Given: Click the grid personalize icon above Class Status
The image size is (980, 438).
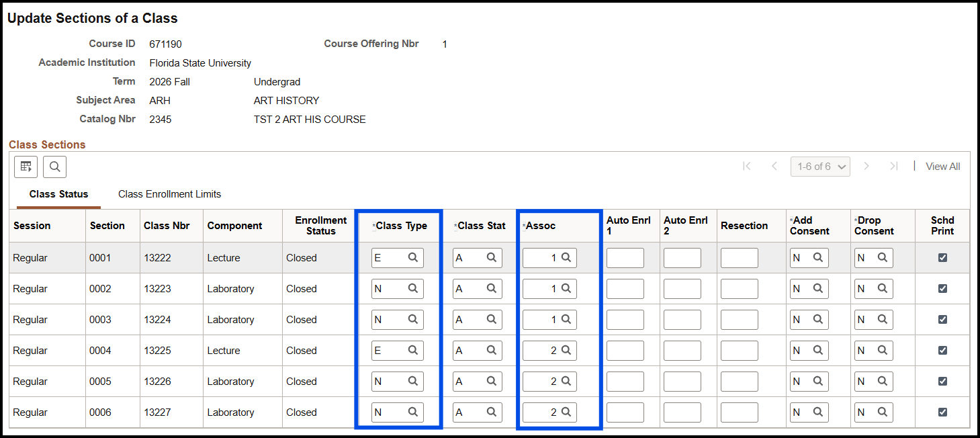Looking at the screenshot, I should tap(26, 167).
